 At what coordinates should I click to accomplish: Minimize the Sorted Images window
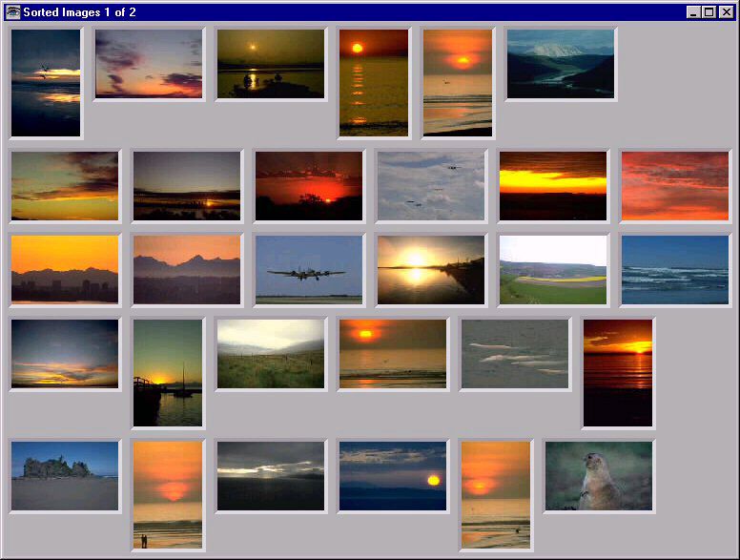693,12
